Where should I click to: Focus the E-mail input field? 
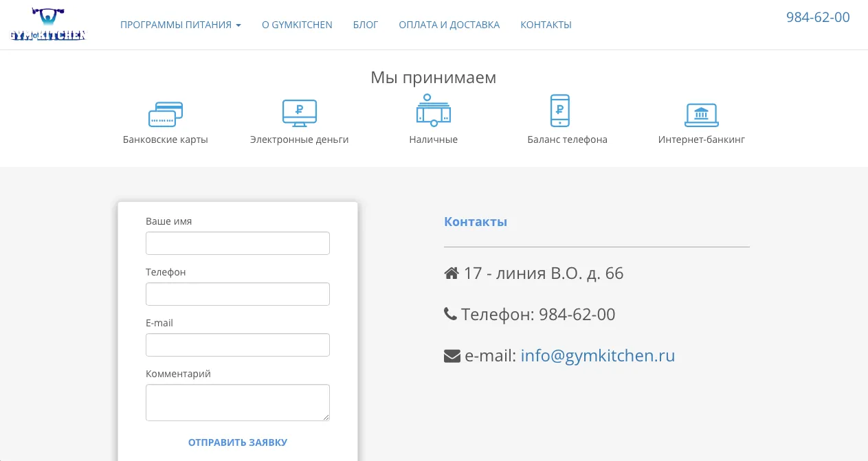click(238, 345)
